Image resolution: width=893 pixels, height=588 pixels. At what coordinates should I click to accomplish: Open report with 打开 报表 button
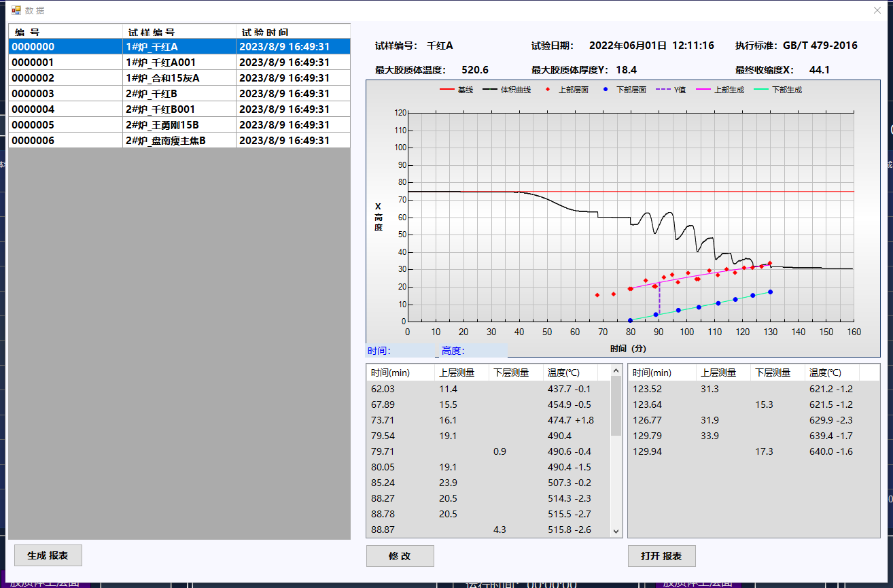click(661, 556)
